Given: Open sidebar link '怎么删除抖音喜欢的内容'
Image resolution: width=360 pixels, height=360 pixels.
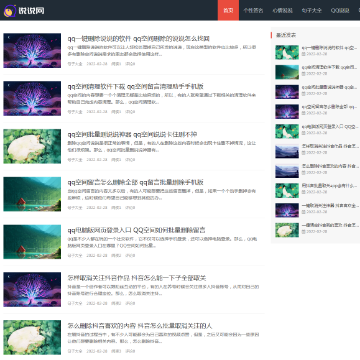Looking at the screenshot, I should [330, 166].
